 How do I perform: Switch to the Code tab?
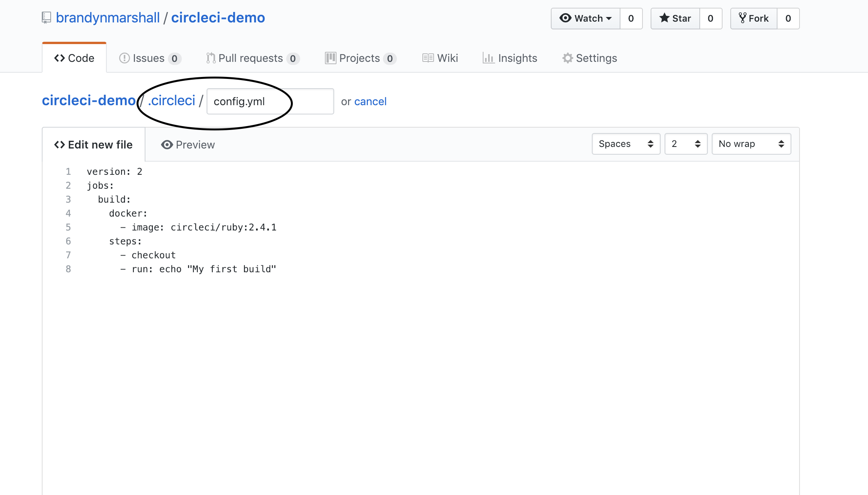74,58
